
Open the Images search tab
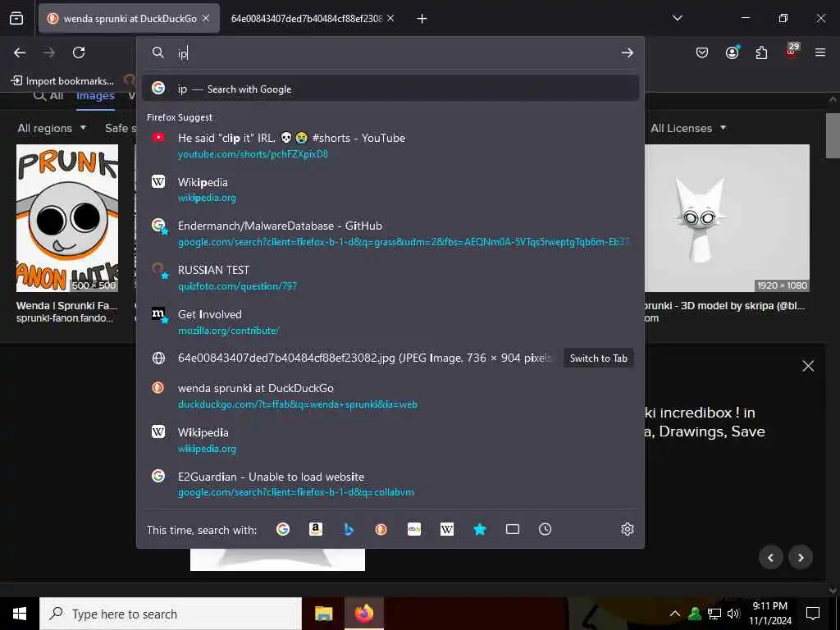[95, 96]
